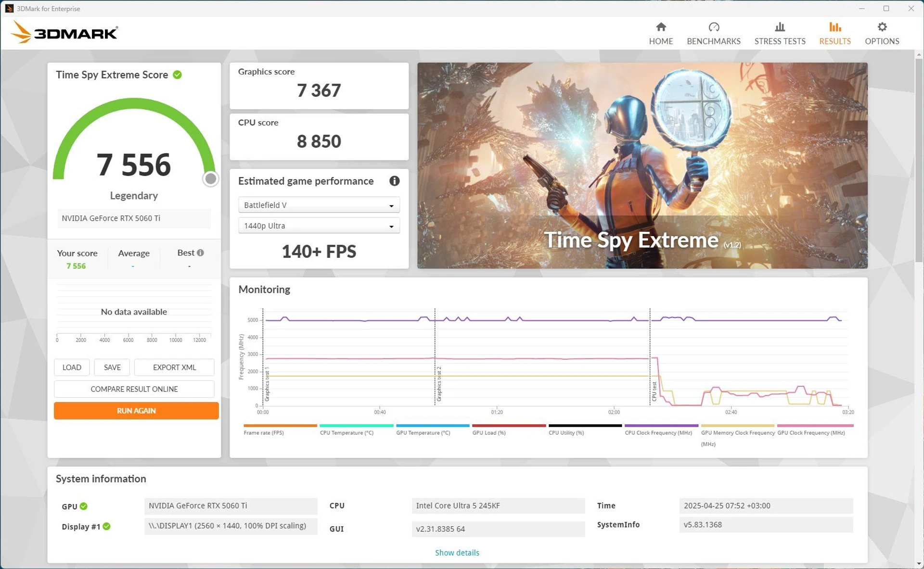Open the Stress Tests tab
924x569 pixels.
tap(780, 33)
